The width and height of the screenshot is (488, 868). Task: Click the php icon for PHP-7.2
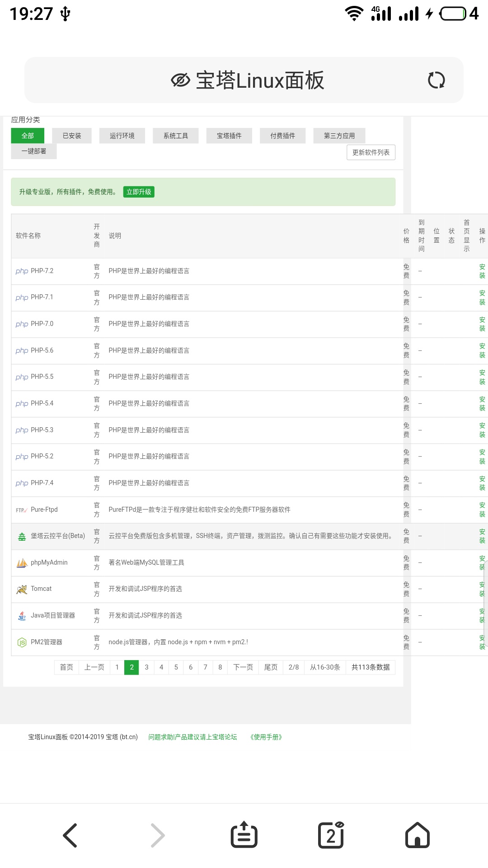pyautogui.click(x=22, y=271)
